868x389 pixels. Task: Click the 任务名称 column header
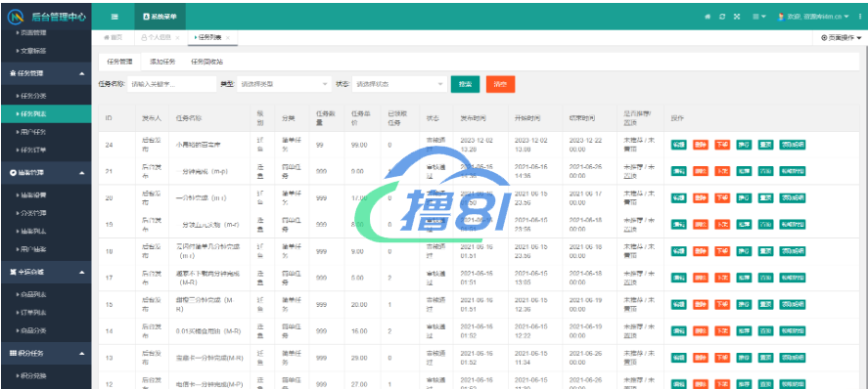[x=188, y=118]
